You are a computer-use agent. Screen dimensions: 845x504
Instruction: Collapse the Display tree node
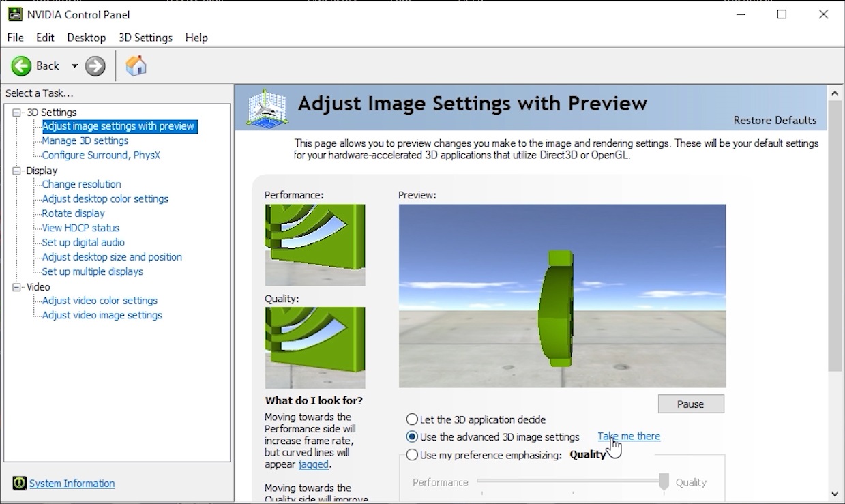tap(17, 171)
